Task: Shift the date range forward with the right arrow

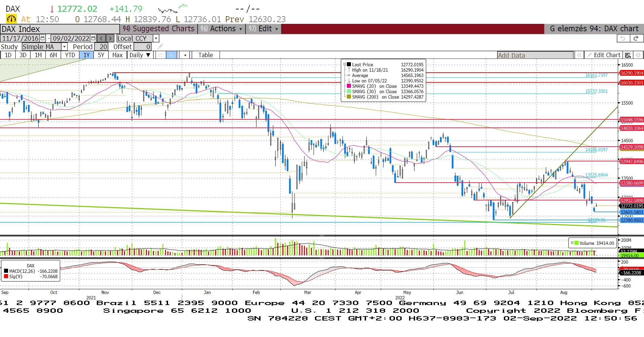Action: tap(110, 38)
